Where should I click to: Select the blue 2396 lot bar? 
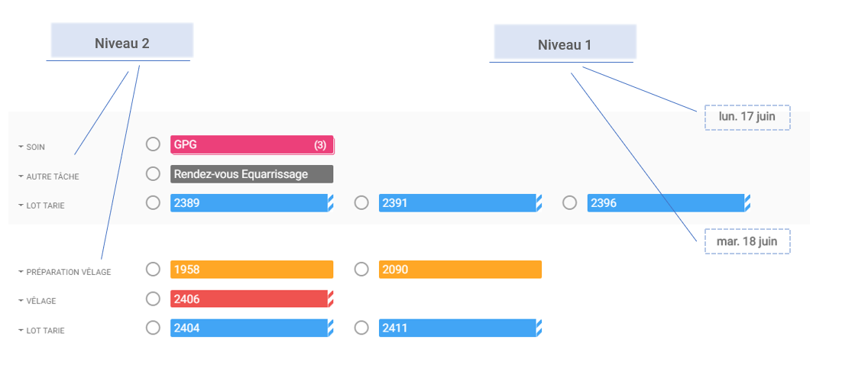pyautogui.click(x=669, y=203)
